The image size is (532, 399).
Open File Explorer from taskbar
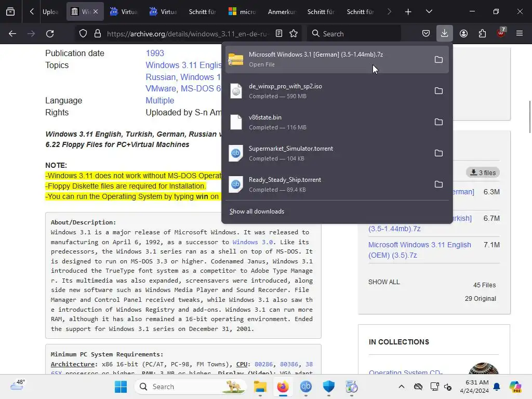coord(260,387)
